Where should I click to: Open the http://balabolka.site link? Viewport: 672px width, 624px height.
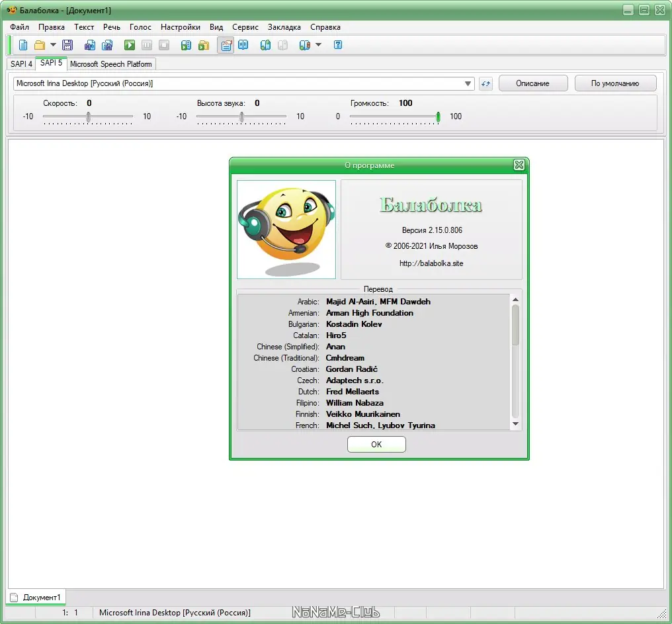(x=431, y=263)
